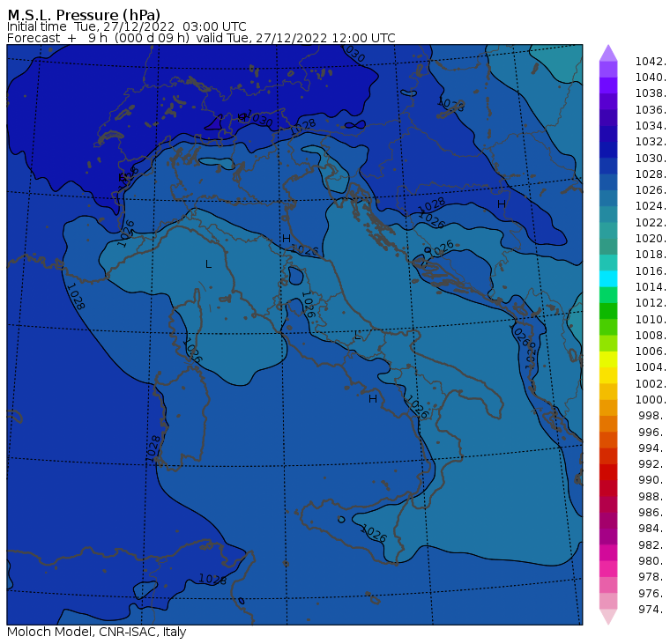Click the 'M.S.L. Pressure (hPa)' title
The height and width of the screenshot is (644, 670).
tap(84, 15)
